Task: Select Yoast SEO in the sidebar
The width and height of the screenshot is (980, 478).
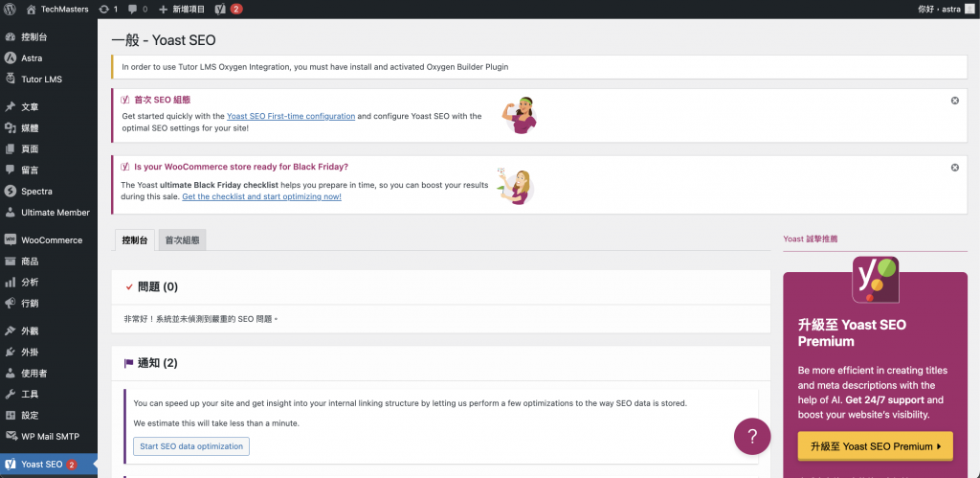Action: tap(49, 465)
